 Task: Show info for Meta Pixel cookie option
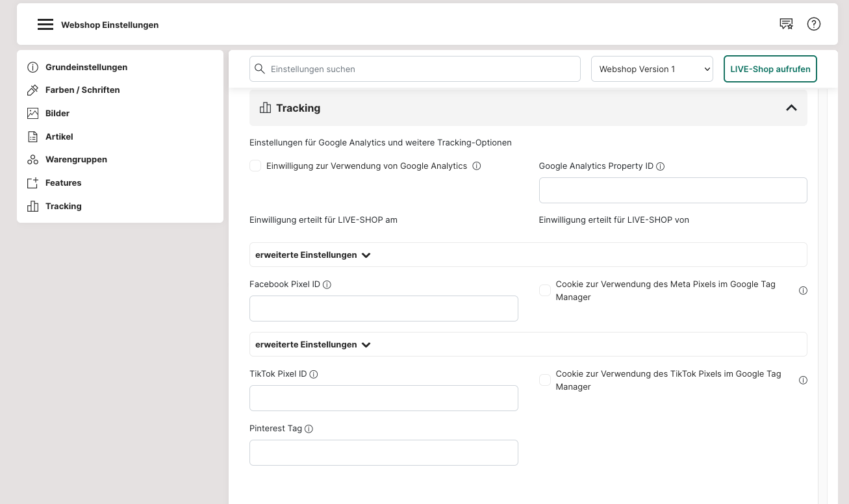803,291
